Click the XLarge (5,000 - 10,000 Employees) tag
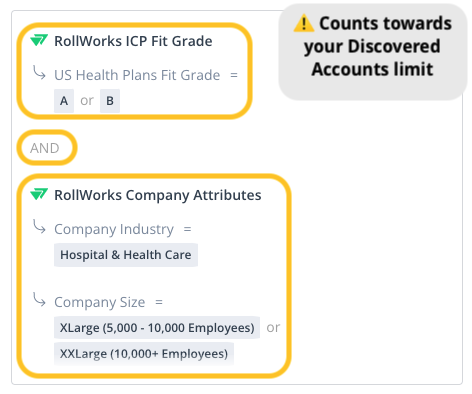 (x=157, y=328)
